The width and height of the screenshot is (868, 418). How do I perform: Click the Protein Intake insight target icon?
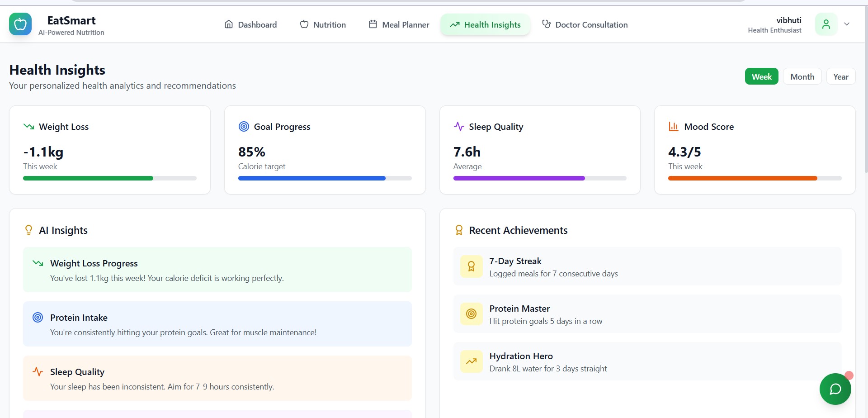coord(38,318)
